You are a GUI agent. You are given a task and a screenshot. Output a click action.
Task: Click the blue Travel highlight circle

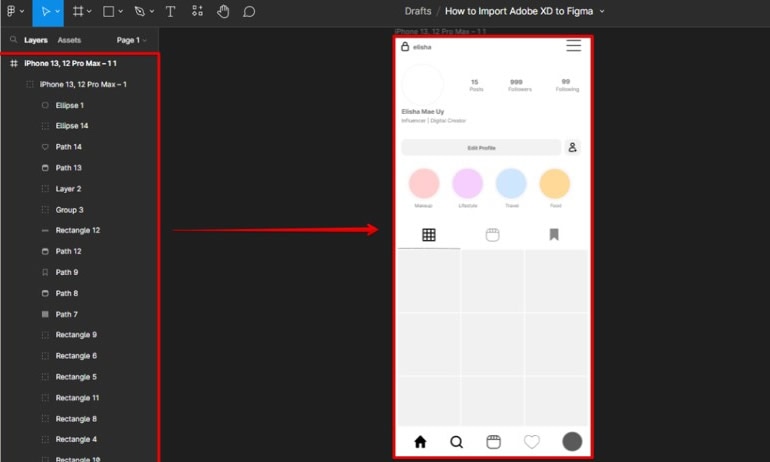[511, 183]
